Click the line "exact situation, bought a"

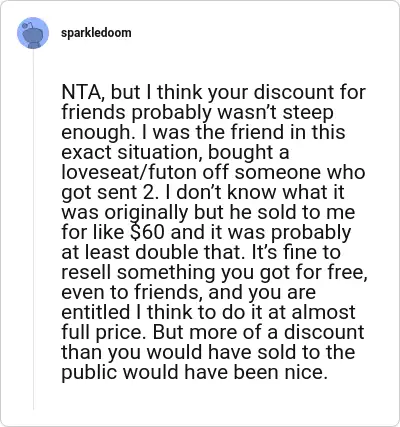click(175, 153)
